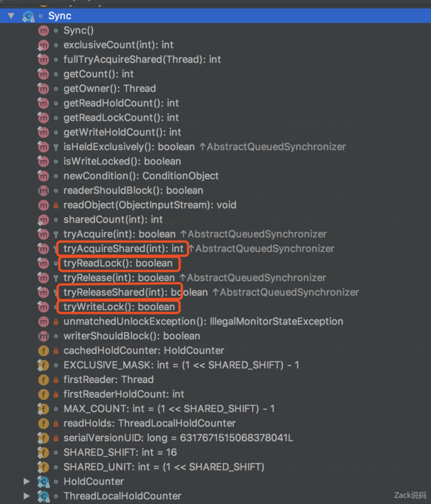Click lock icon beside serialVersionUID

tap(56, 438)
